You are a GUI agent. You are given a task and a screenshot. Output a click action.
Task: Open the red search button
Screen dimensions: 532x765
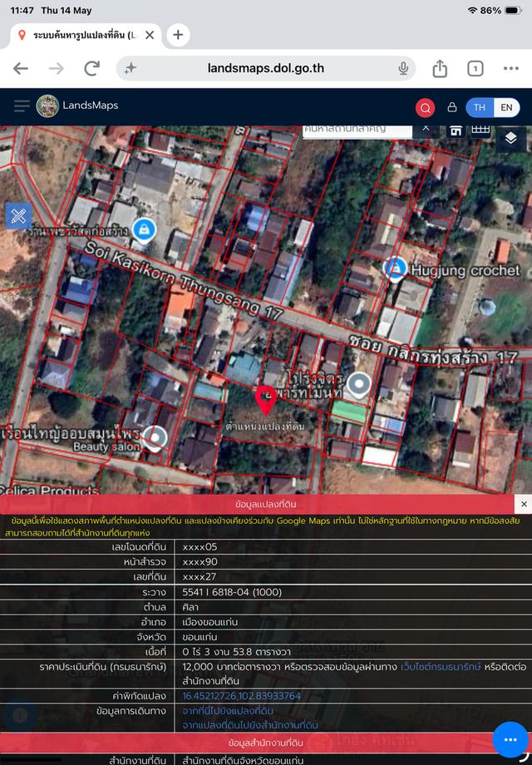tap(426, 108)
